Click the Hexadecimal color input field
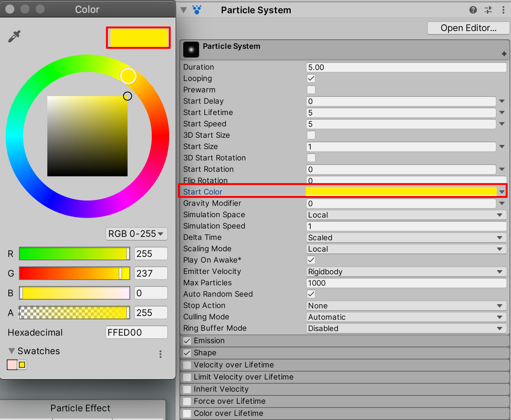The image size is (511, 420). point(136,333)
